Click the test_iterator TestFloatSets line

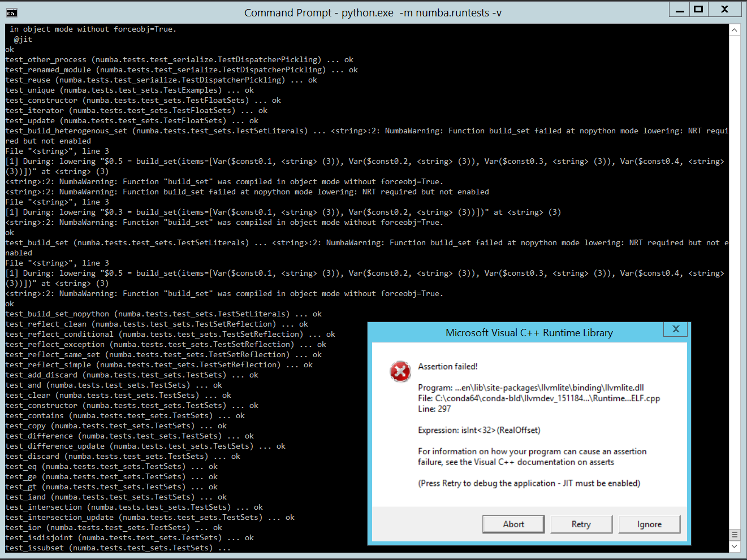(x=136, y=110)
